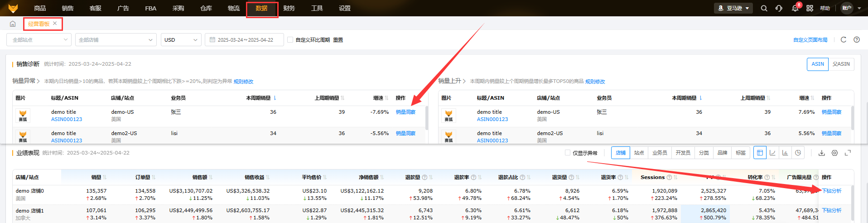Show the Sessions help tooltip icon
Screen dimensions: 868x223
pyautogui.click(x=669, y=177)
